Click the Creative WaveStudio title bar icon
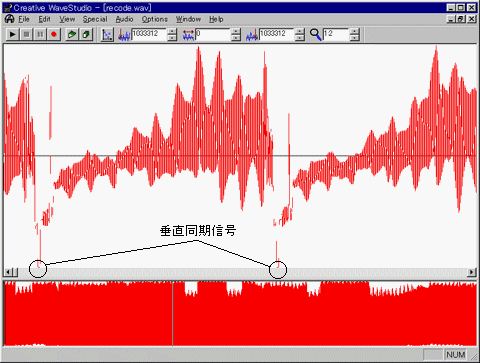The image size is (480, 363). click(x=8, y=8)
